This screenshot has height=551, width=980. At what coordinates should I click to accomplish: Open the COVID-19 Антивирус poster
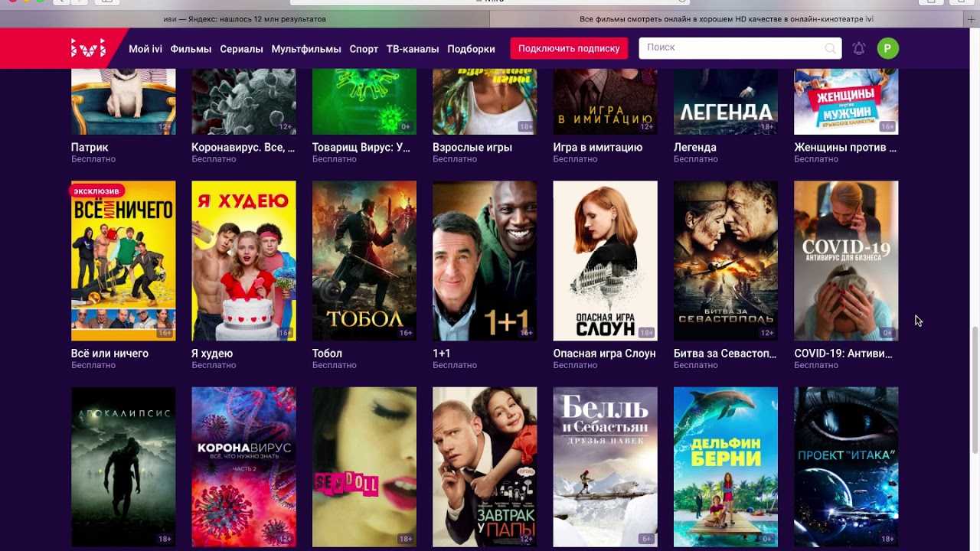tap(846, 261)
